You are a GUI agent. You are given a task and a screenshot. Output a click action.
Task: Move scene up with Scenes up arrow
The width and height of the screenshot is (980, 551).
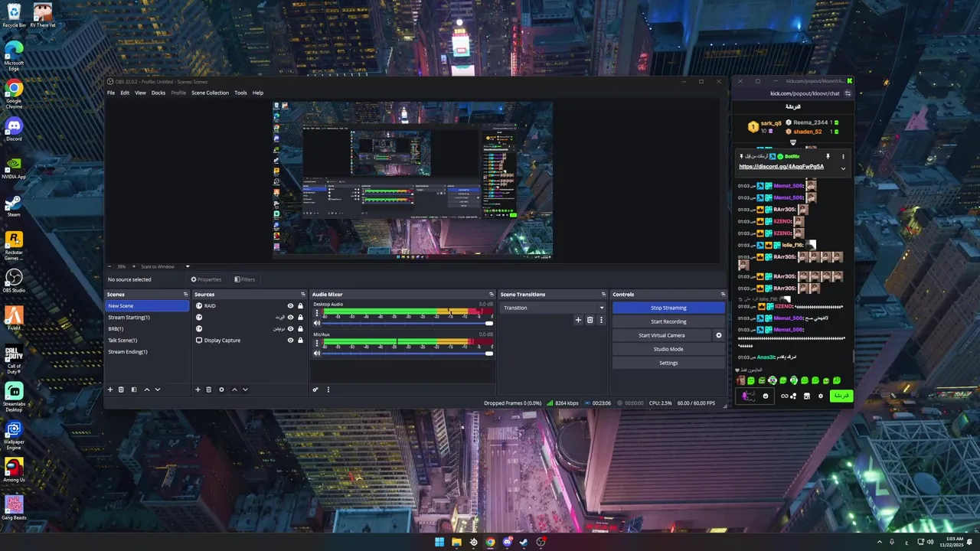[147, 390]
